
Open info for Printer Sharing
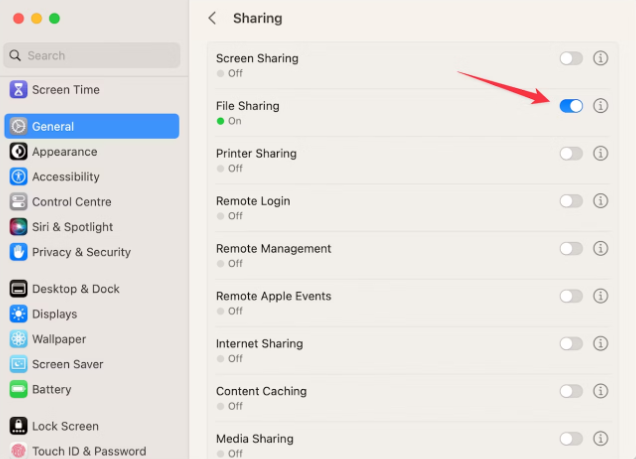tap(600, 153)
